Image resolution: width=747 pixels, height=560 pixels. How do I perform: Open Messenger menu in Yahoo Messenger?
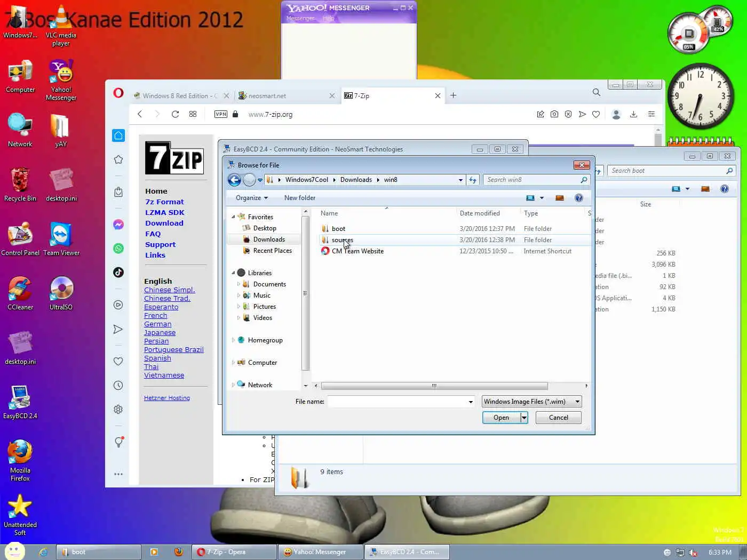pos(300,18)
